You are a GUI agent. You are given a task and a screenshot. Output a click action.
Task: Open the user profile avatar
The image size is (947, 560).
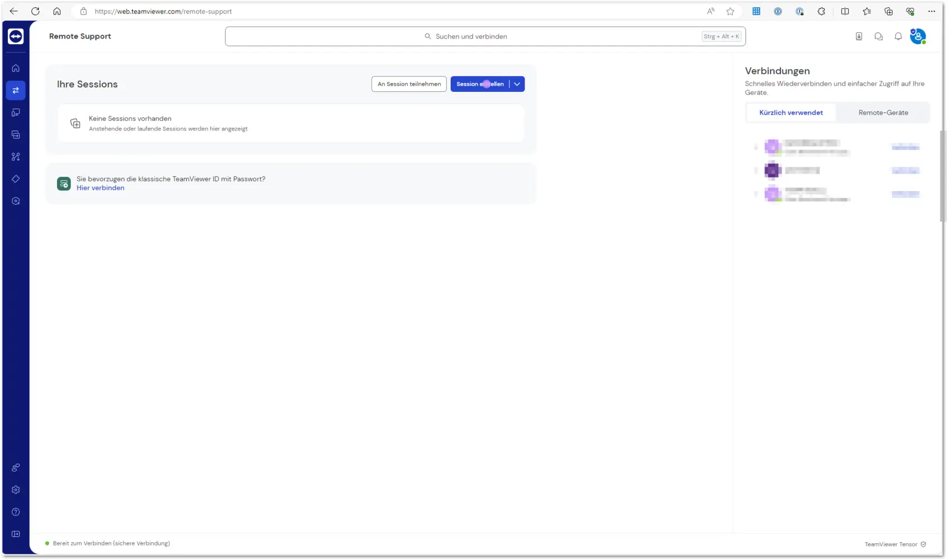coord(918,36)
